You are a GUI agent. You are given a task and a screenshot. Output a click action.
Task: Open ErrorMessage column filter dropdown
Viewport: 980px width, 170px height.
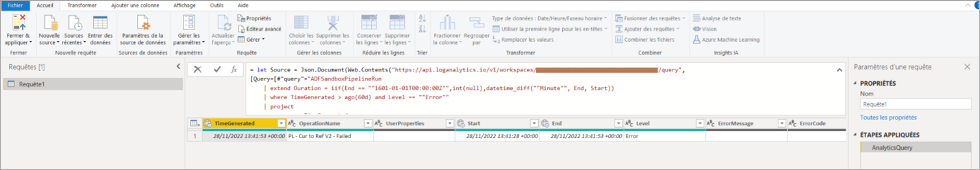tap(782, 123)
